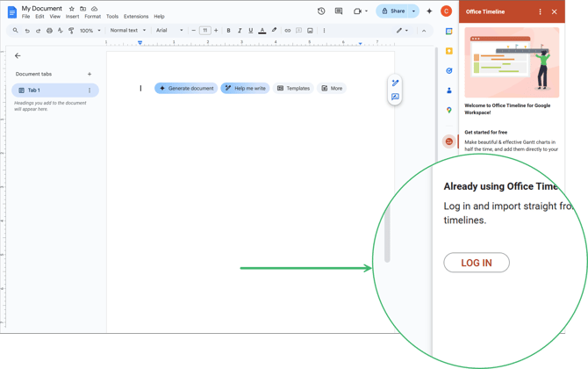Screen dimensions: 588x369
Task: Star the My Document file
Action: pyautogui.click(x=72, y=9)
